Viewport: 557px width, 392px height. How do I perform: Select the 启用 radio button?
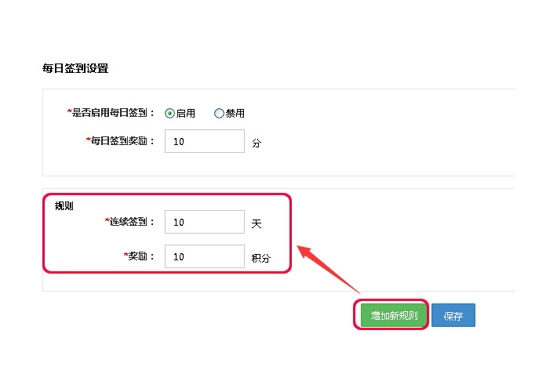169,113
